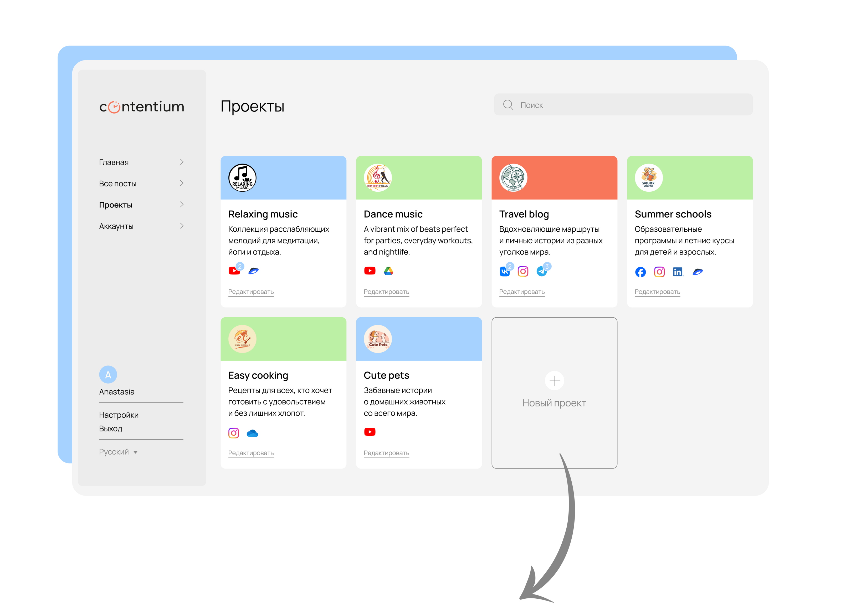Expand the Аккаунты chevron arrow
Viewport: 841px width, 616px height.
[182, 226]
